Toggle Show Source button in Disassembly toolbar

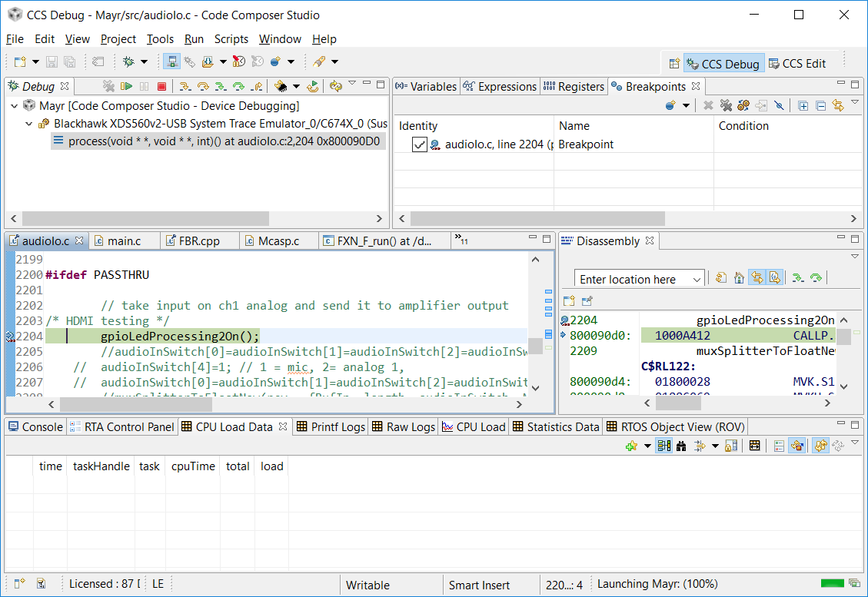pos(775,278)
